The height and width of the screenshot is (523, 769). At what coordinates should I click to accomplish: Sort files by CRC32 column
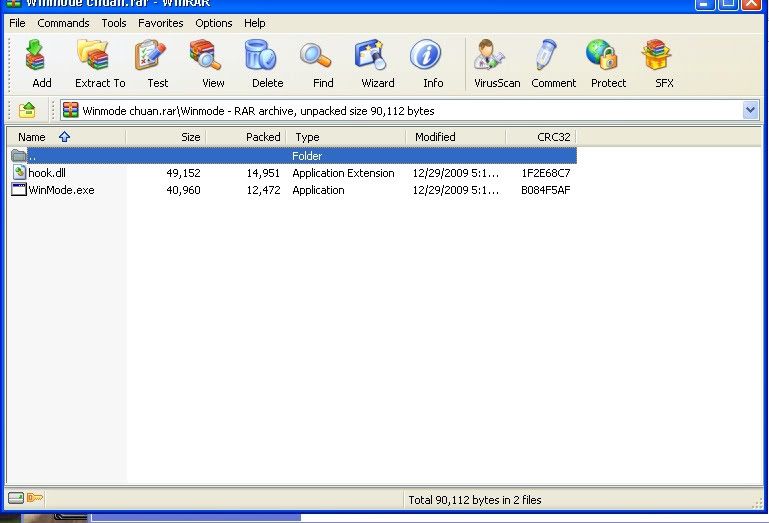(541, 137)
